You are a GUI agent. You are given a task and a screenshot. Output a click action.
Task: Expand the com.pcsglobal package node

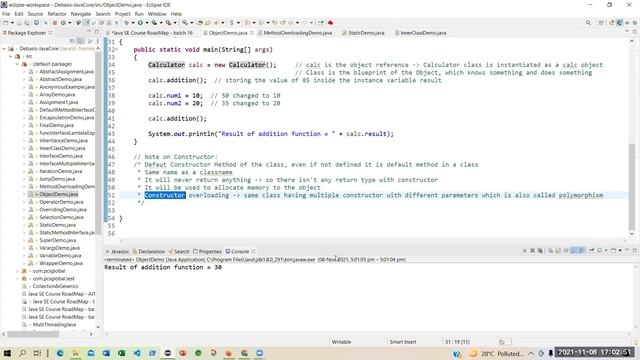coord(17,271)
